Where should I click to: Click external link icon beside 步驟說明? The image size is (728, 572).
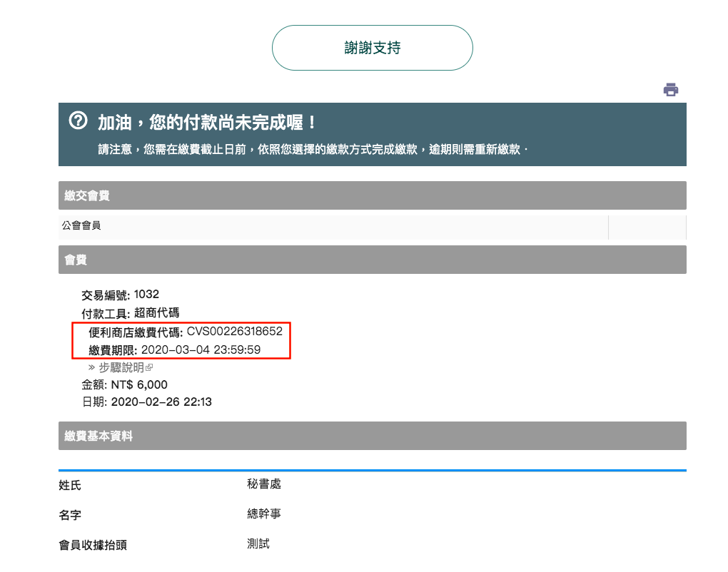[x=149, y=368]
